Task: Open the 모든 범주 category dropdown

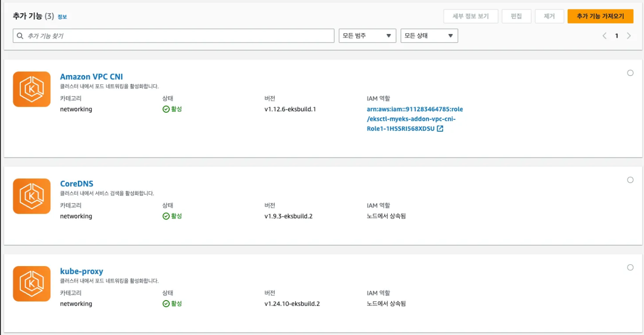Action: (x=367, y=36)
